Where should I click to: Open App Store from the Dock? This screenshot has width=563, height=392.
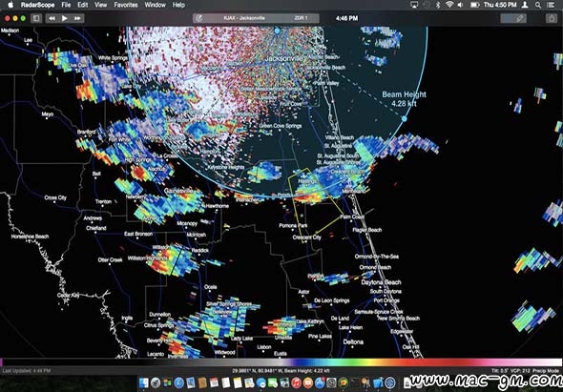pyautogui.click(x=320, y=382)
